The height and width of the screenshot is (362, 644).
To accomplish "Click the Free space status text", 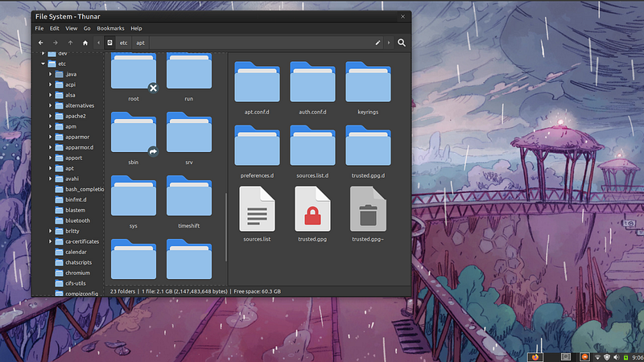I will (x=257, y=291).
